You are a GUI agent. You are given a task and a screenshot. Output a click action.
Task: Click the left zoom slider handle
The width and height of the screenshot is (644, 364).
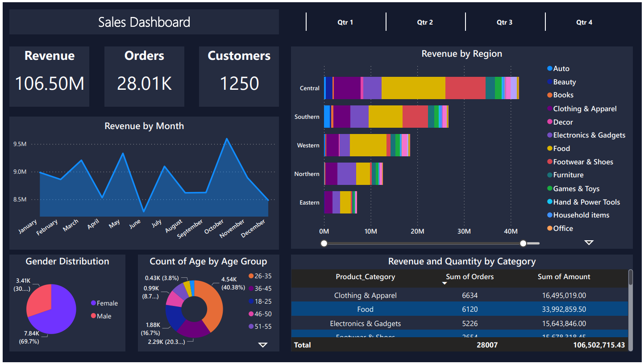point(324,243)
